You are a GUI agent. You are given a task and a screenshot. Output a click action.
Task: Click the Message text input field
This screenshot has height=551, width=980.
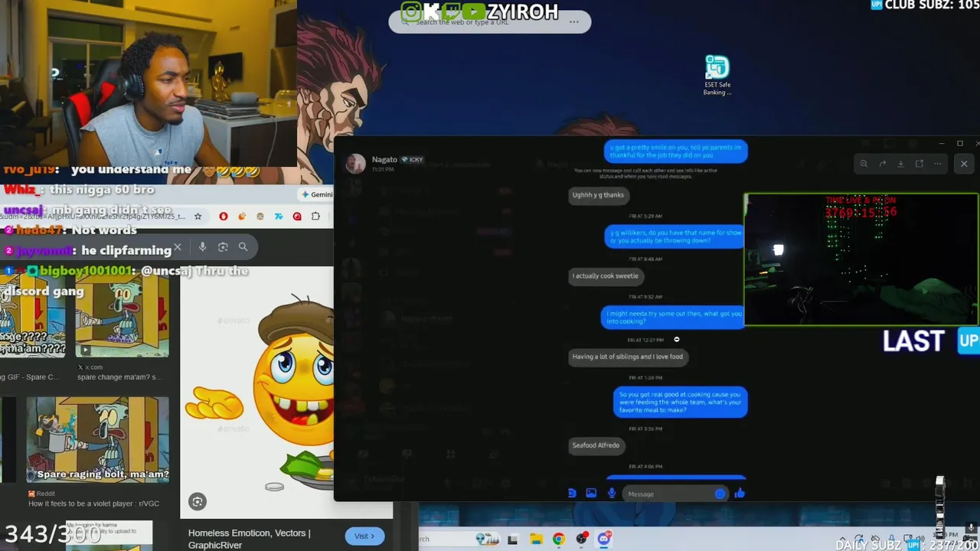point(674,494)
